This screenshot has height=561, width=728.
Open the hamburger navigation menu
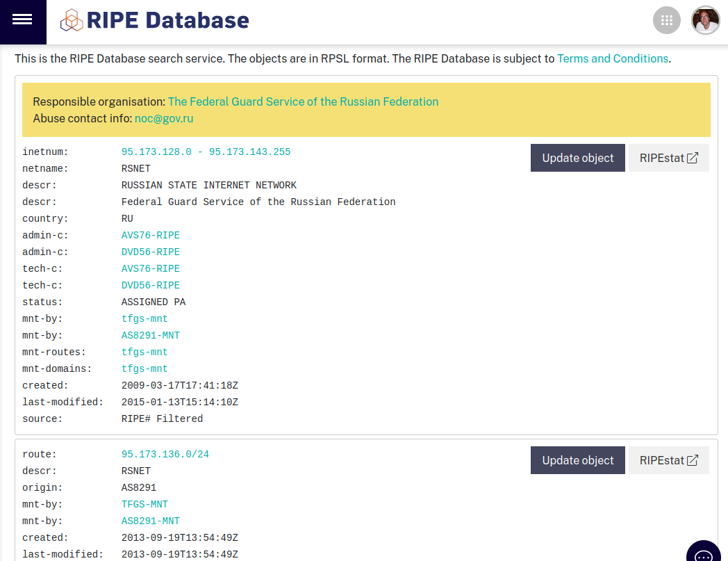tap(22, 19)
